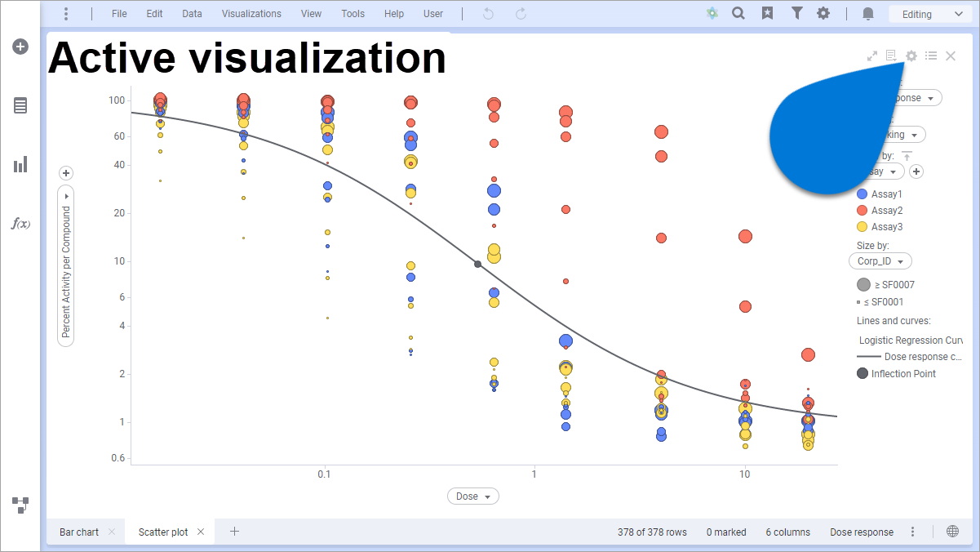Open the search icon in the top toolbar
This screenshot has height=552, width=980.
click(x=738, y=13)
